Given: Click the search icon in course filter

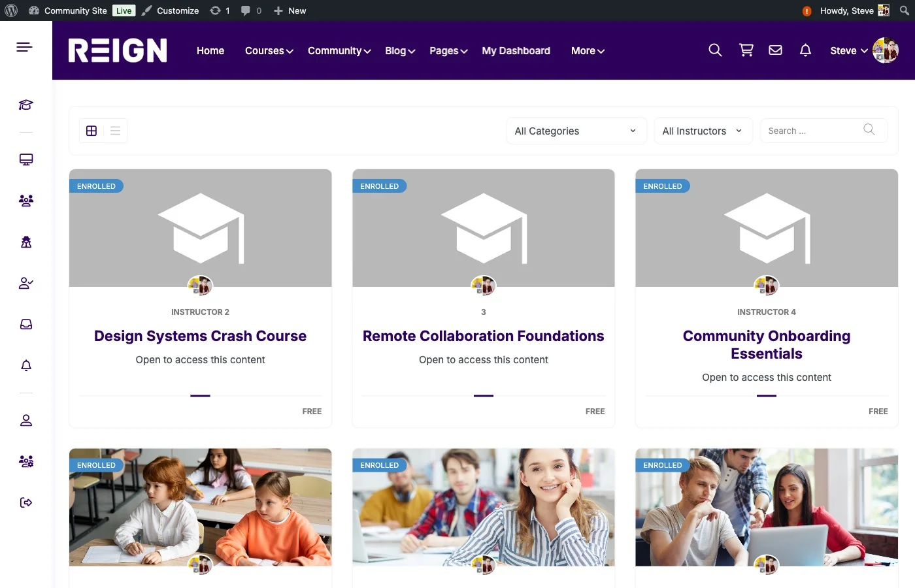Looking at the screenshot, I should pyautogui.click(x=869, y=130).
